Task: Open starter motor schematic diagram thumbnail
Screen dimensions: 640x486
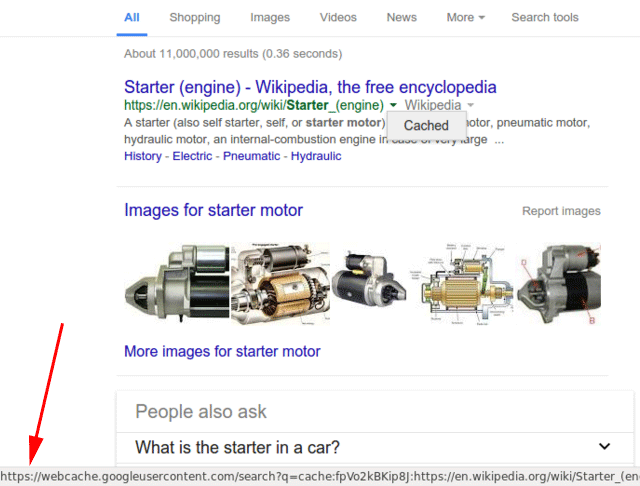Action: [x=462, y=284]
